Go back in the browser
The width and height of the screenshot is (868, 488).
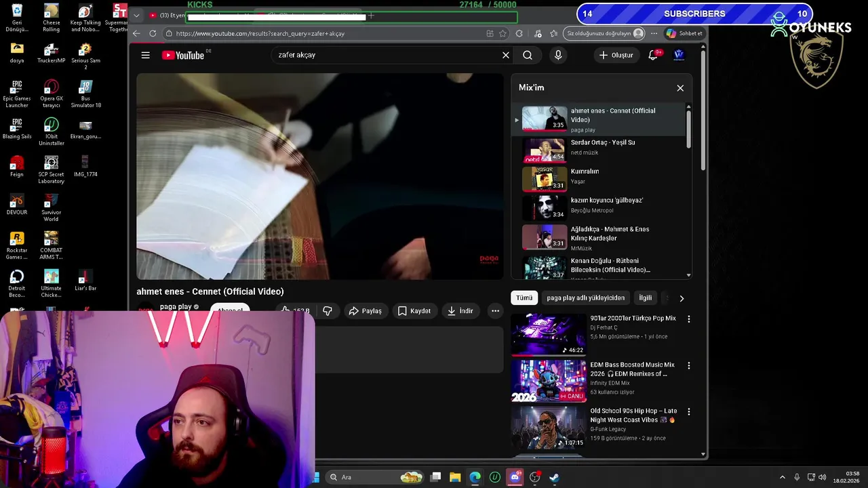[x=136, y=33]
